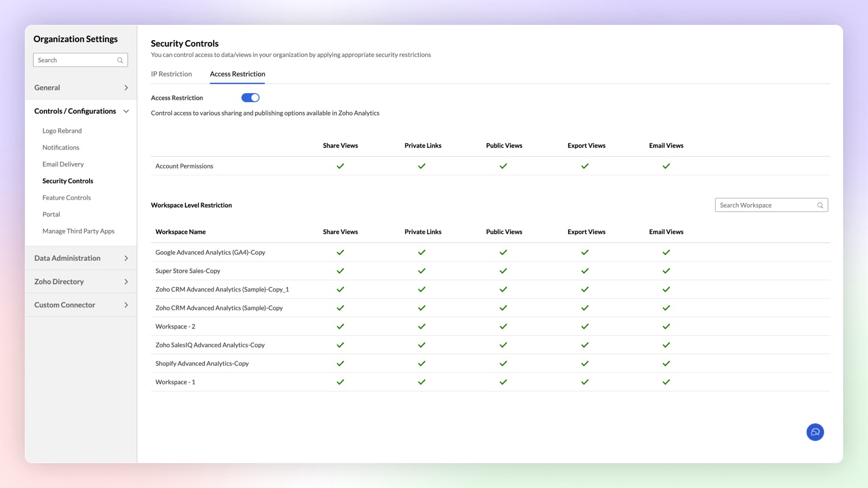The image size is (868, 488).
Task: Click the Workspace Level Restriction heading
Action: click(192, 205)
